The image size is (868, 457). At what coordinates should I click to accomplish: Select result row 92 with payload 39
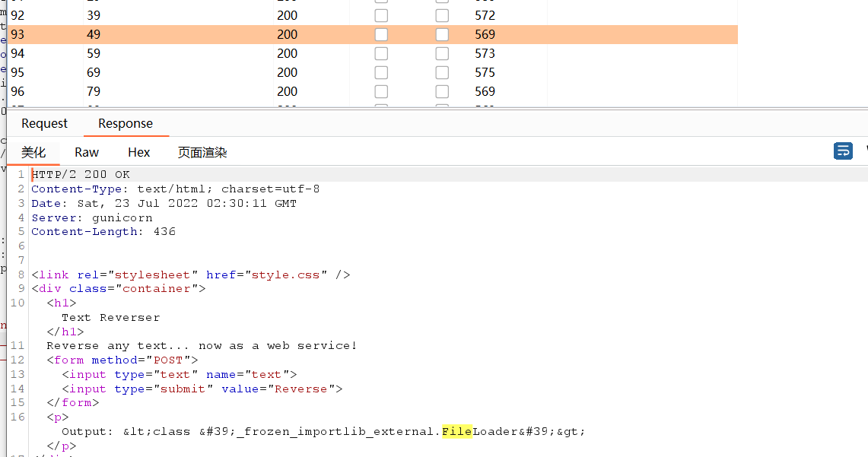pyautogui.click(x=94, y=15)
